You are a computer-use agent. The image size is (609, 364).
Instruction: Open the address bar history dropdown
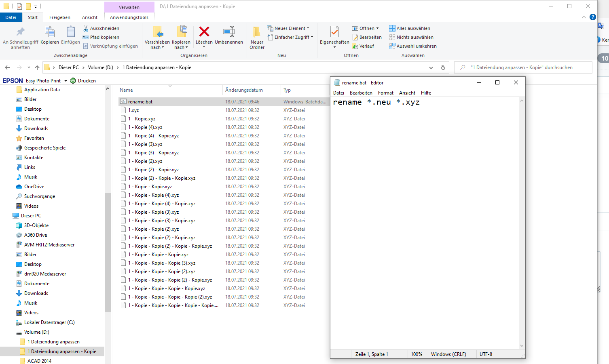pos(431,67)
